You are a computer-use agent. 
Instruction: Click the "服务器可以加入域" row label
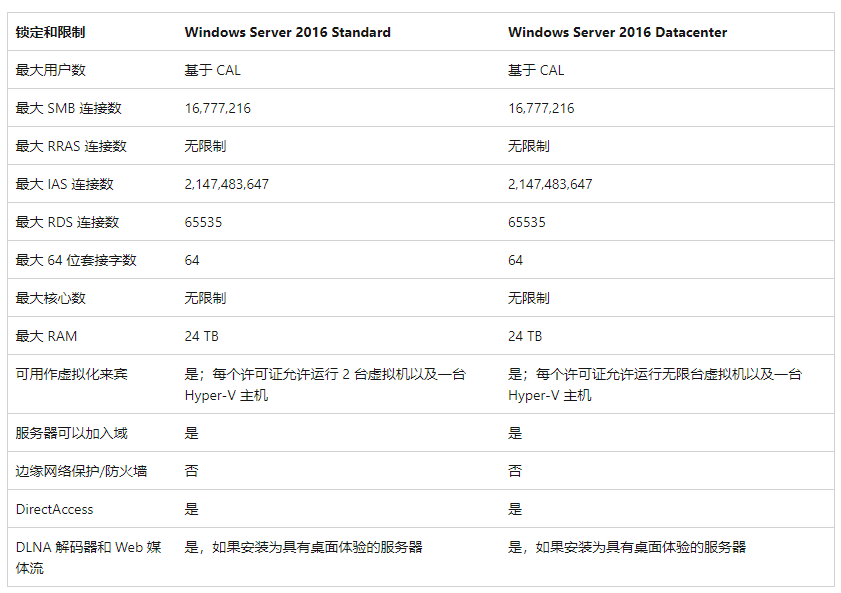[72, 433]
